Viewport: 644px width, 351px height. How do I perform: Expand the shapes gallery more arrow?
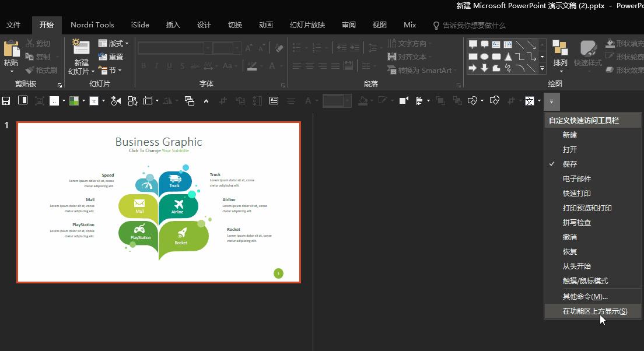542,69
